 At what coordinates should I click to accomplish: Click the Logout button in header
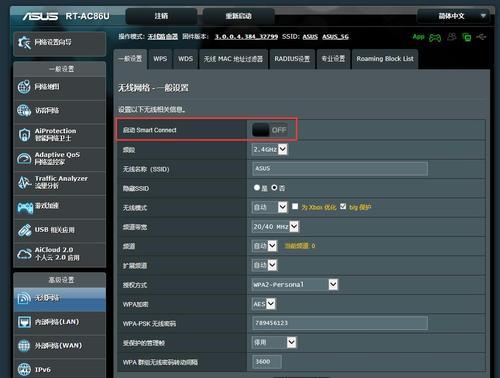click(x=161, y=16)
